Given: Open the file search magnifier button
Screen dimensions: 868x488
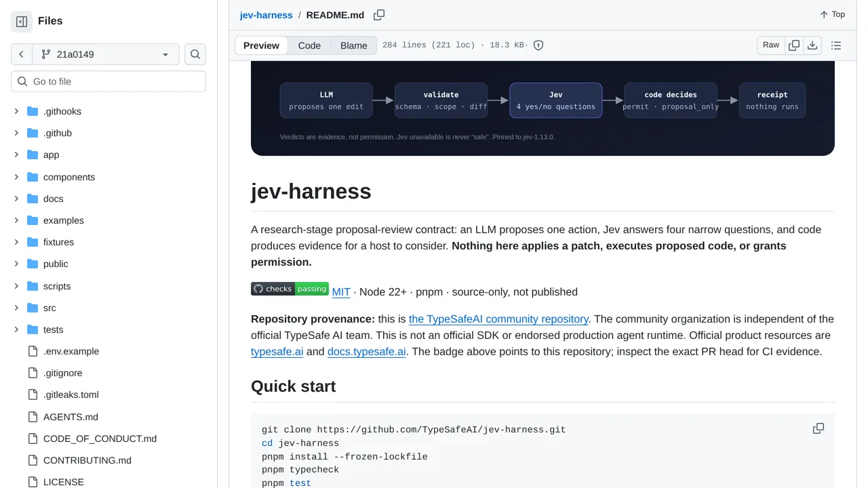Looking at the screenshot, I should pyautogui.click(x=195, y=54).
